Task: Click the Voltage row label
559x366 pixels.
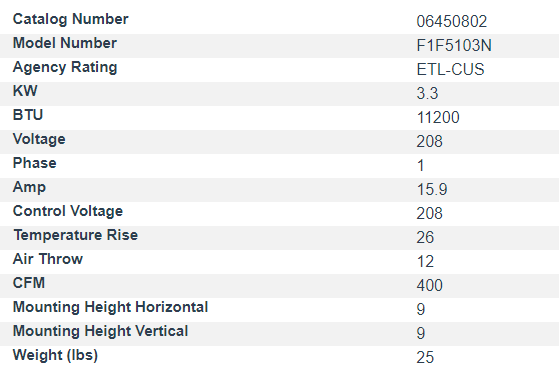Action: click(39, 139)
